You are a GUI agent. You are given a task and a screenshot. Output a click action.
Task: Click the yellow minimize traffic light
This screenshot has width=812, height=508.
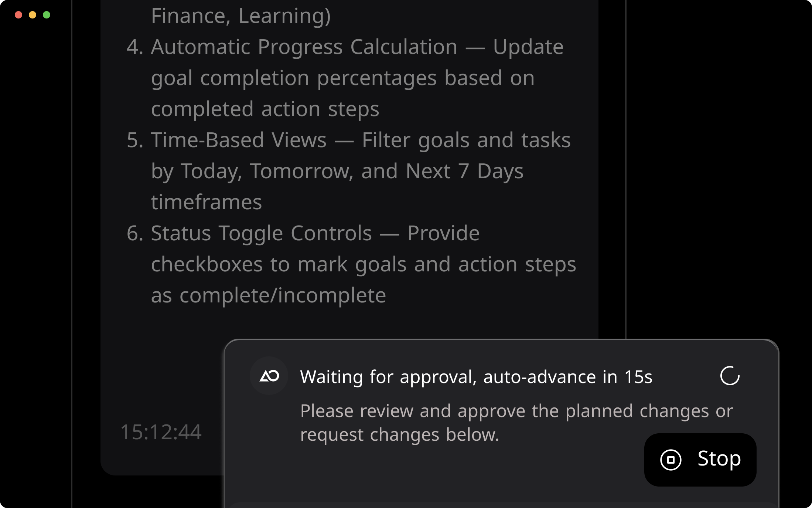32,16
